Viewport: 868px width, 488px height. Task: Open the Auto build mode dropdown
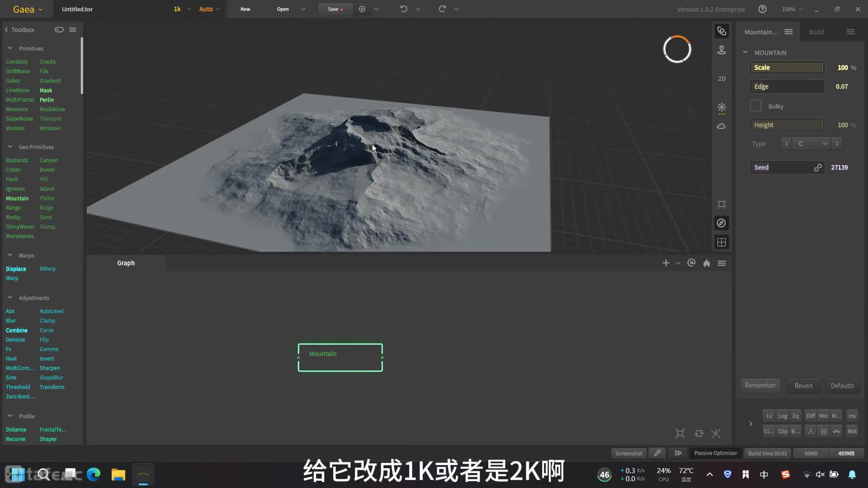[209, 9]
